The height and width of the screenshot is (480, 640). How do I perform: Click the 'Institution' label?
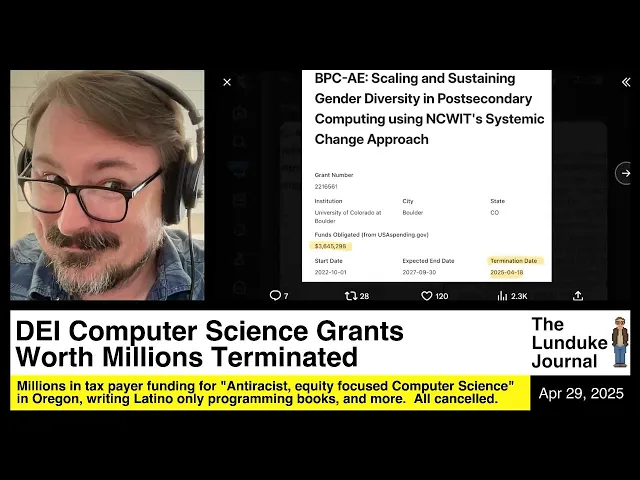click(x=328, y=201)
